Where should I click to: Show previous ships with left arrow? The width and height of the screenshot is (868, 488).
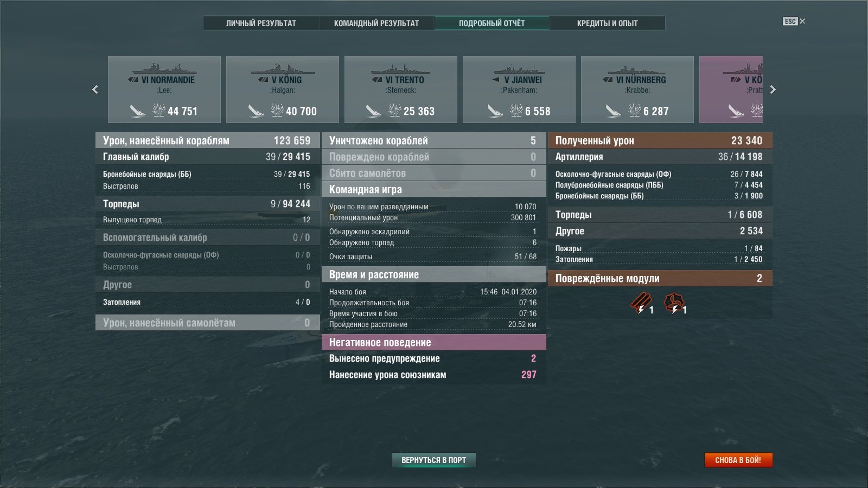pyautogui.click(x=95, y=89)
